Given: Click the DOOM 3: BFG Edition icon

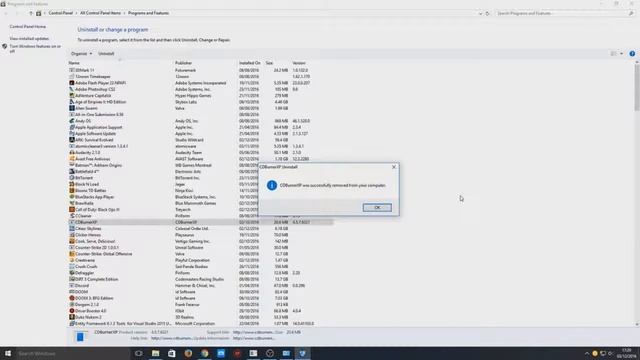Looking at the screenshot, I should point(72,298).
